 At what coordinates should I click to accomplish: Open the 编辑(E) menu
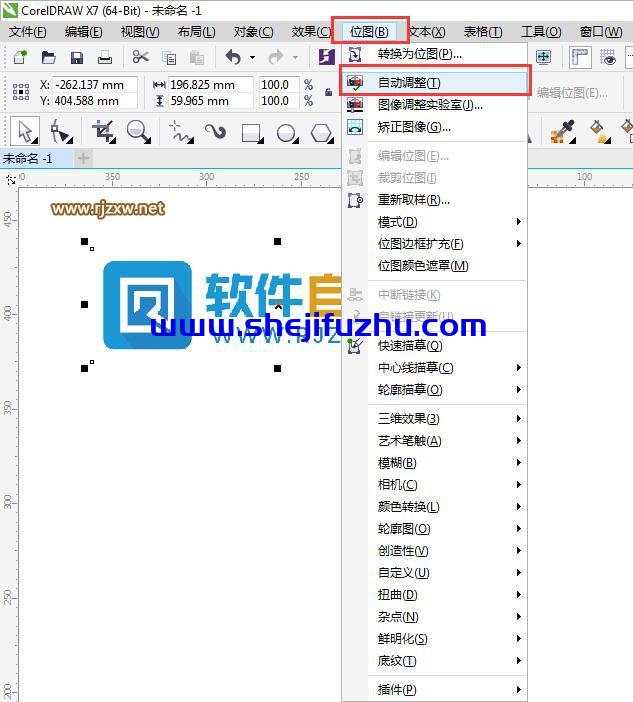[x=83, y=32]
